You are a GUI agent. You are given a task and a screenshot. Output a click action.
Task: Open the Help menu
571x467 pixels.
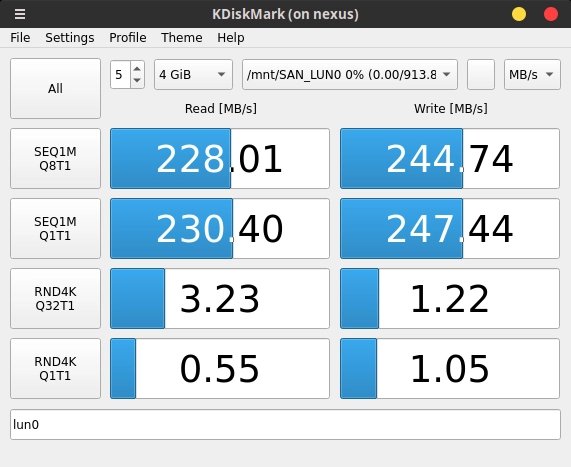click(231, 38)
